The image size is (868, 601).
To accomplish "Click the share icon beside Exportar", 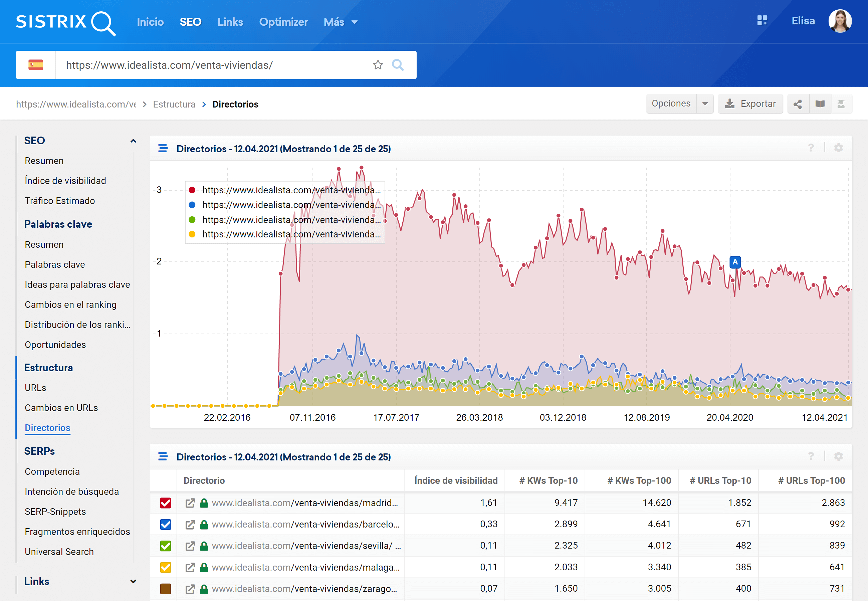I will click(x=797, y=104).
